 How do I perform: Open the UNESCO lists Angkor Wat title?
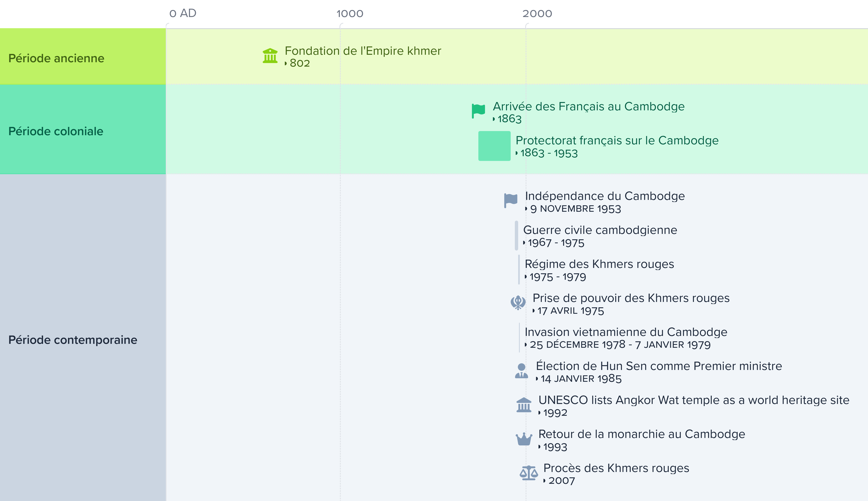click(x=694, y=400)
